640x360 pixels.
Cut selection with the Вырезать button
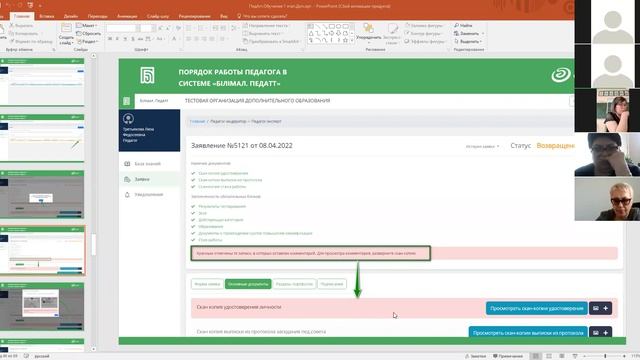pos(21,26)
